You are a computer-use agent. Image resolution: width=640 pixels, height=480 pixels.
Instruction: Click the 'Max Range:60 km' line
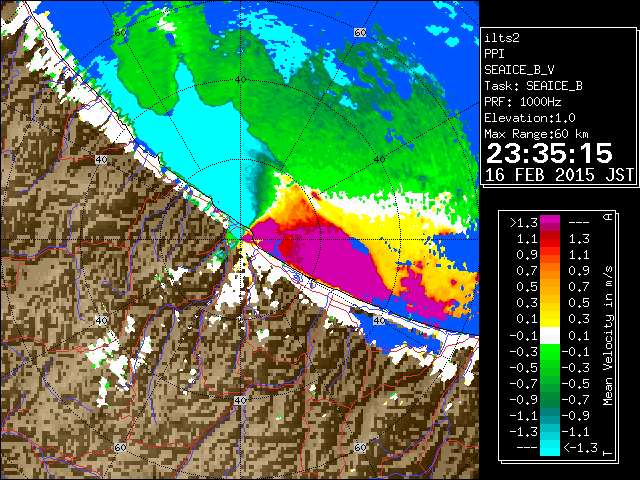536,134
